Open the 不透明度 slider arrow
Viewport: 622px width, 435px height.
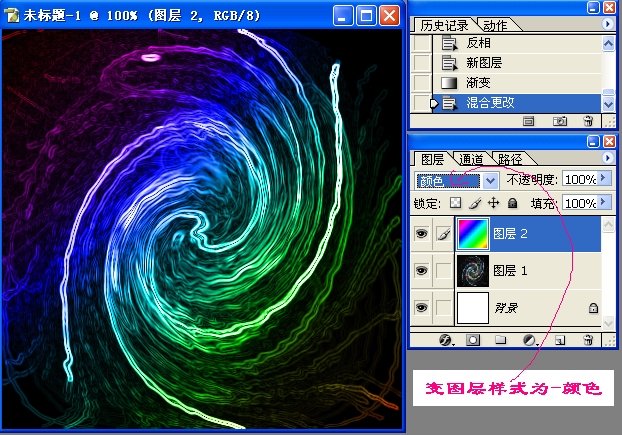(x=604, y=178)
